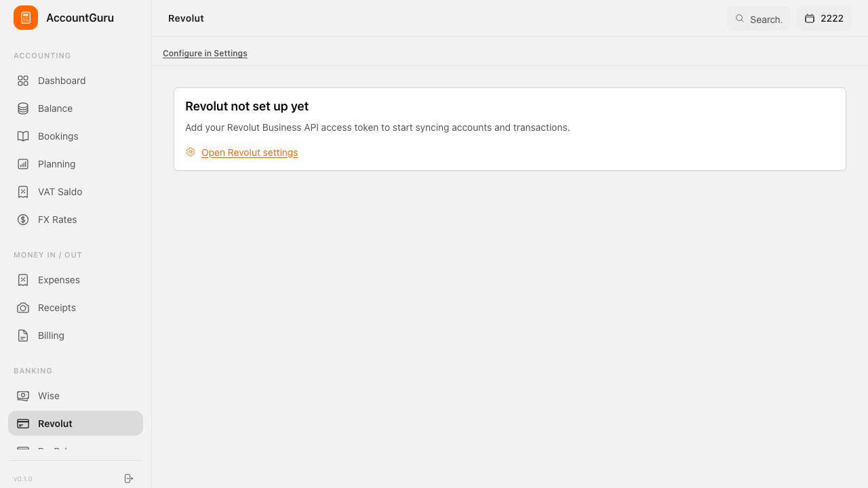Select the FX Rates dollar icon
868x488 pixels.
pyautogui.click(x=23, y=220)
